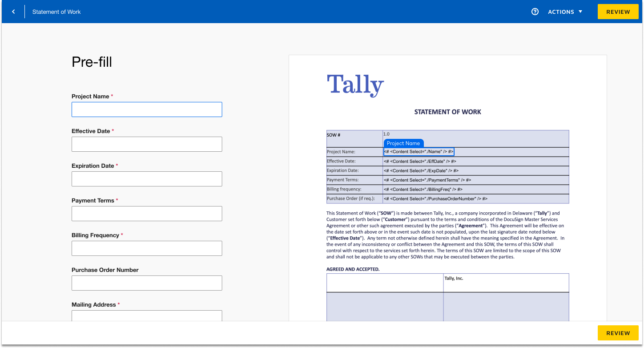Select the ./Name content placeholder in document

419,152
